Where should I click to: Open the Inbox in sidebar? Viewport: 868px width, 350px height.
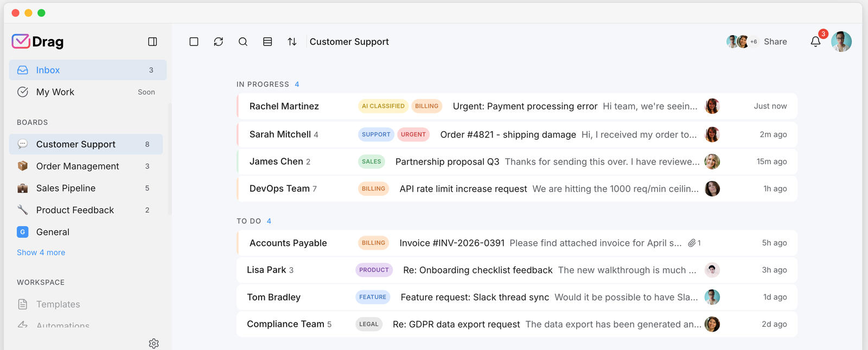point(88,70)
